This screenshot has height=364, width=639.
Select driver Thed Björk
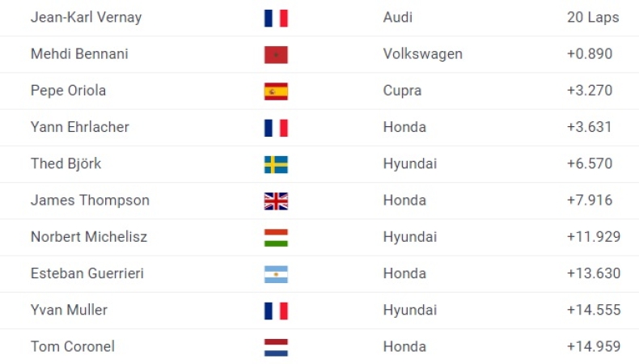(x=66, y=163)
